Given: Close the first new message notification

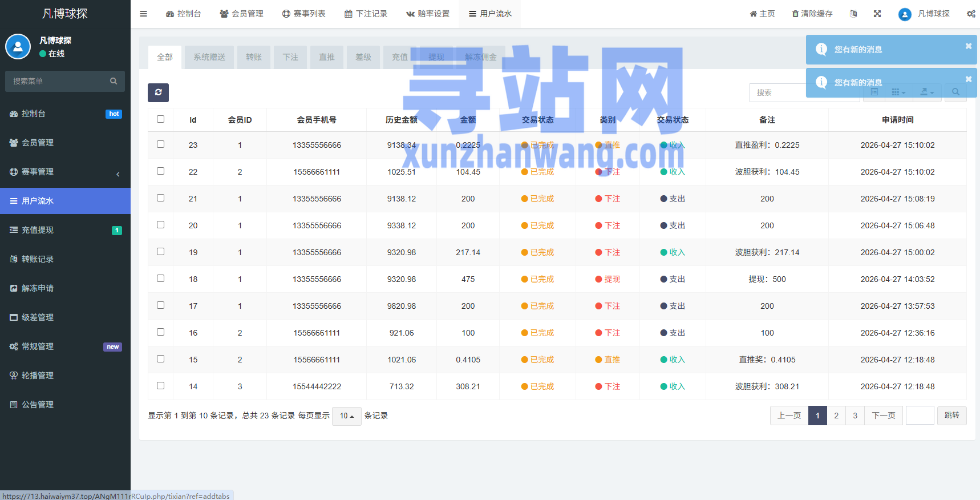Looking at the screenshot, I should tap(968, 46).
